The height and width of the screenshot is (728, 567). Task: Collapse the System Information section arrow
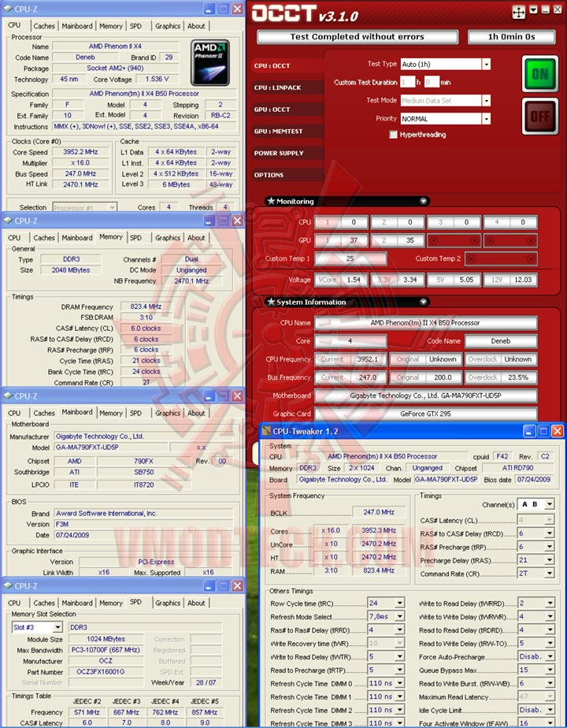423,302
